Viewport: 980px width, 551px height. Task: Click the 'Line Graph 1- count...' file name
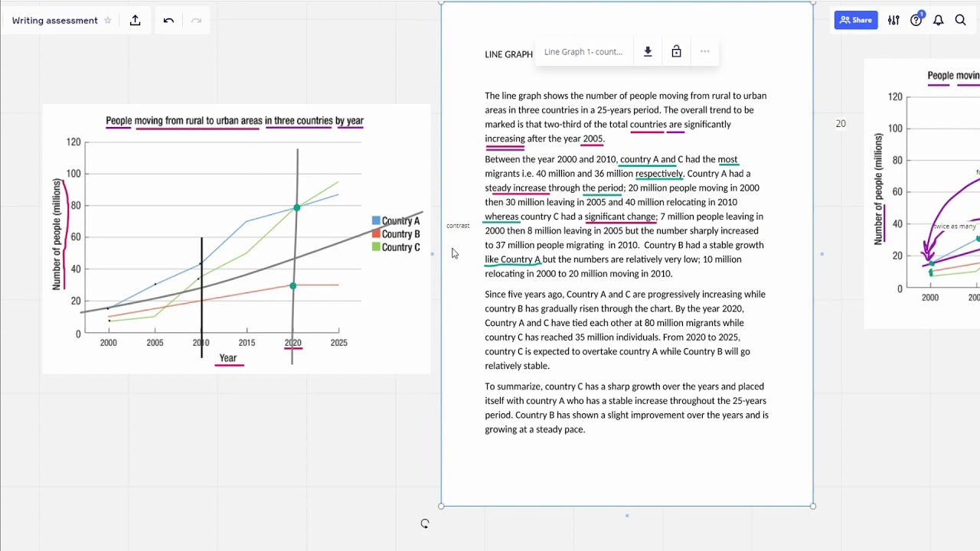(583, 52)
